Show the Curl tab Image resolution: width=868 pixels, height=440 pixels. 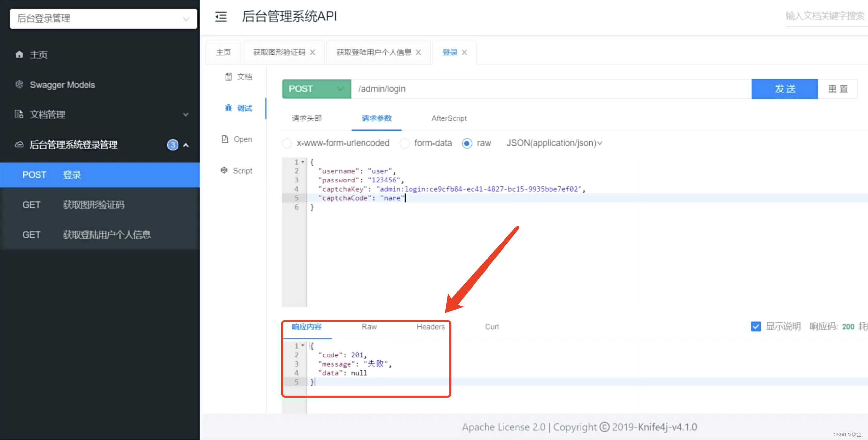492,326
